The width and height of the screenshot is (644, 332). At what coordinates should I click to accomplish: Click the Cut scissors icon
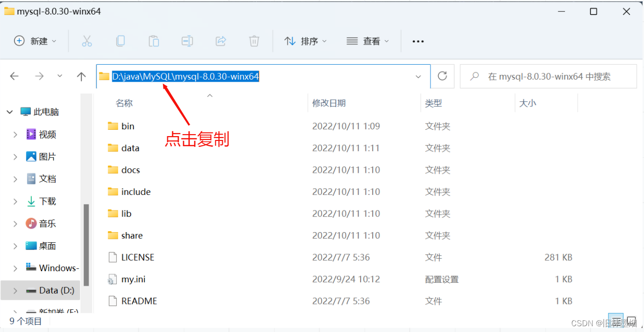(x=87, y=41)
